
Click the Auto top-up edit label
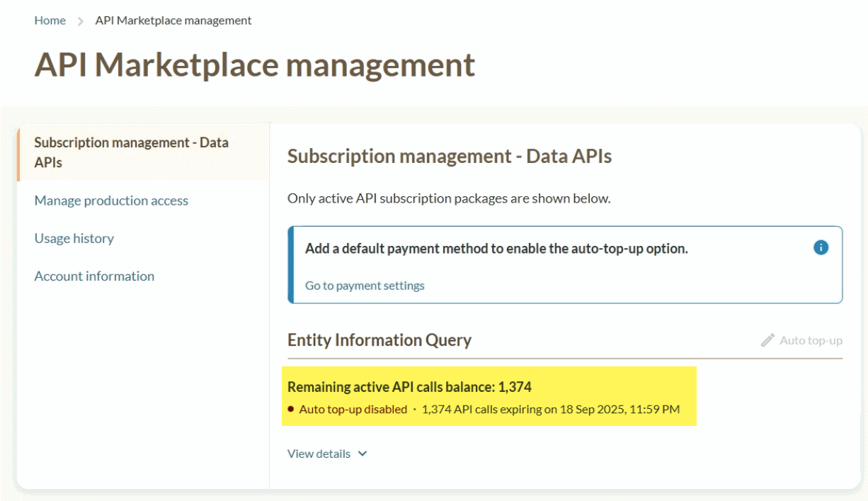click(x=811, y=340)
